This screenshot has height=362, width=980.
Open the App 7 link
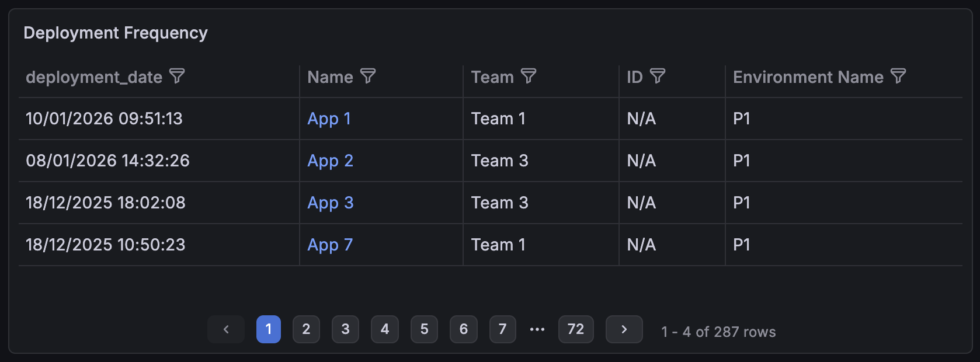click(329, 245)
